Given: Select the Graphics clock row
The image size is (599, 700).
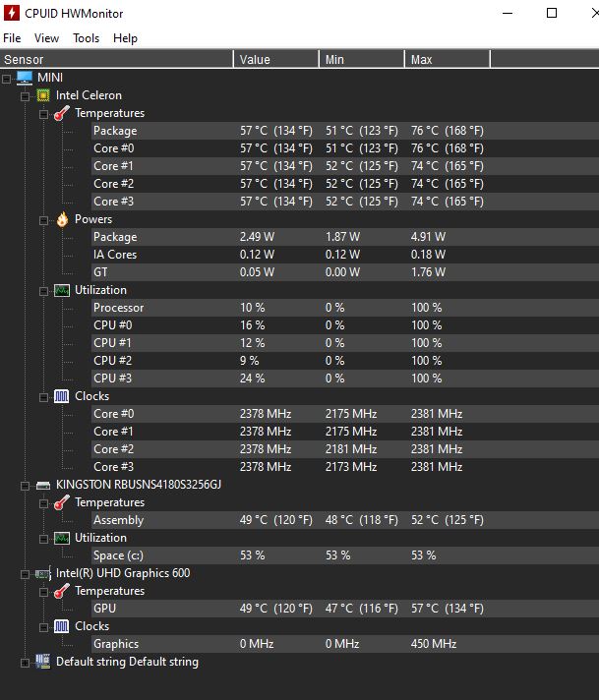Looking at the screenshot, I should pos(345,644).
